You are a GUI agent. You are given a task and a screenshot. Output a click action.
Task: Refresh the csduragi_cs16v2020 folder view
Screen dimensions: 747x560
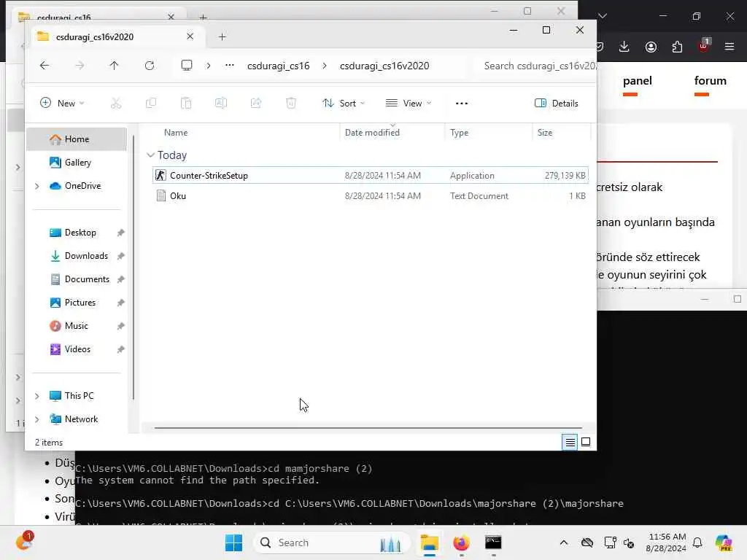click(150, 66)
